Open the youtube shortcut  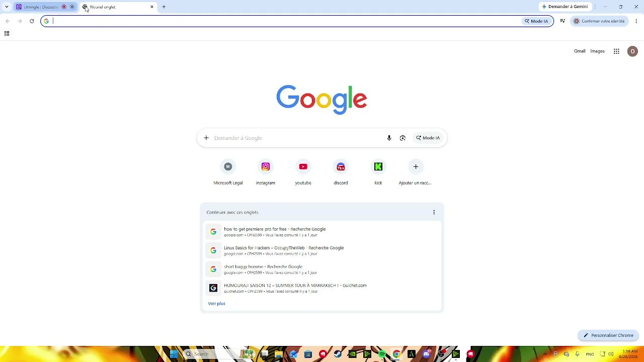[303, 172]
